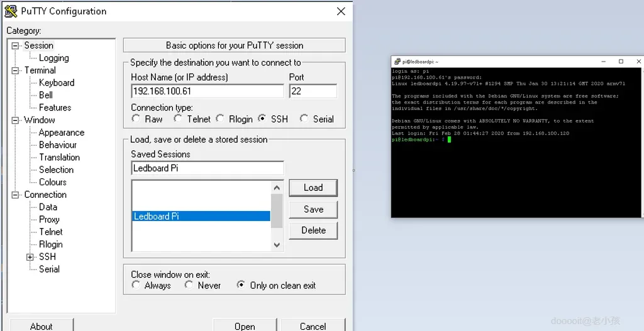The image size is (644, 331).
Task: Save the current session settings
Action: pyautogui.click(x=313, y=209)
